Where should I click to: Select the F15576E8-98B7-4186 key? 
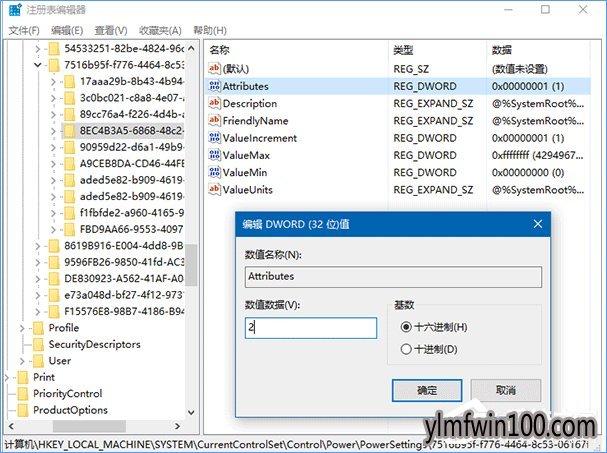point(124,311)
